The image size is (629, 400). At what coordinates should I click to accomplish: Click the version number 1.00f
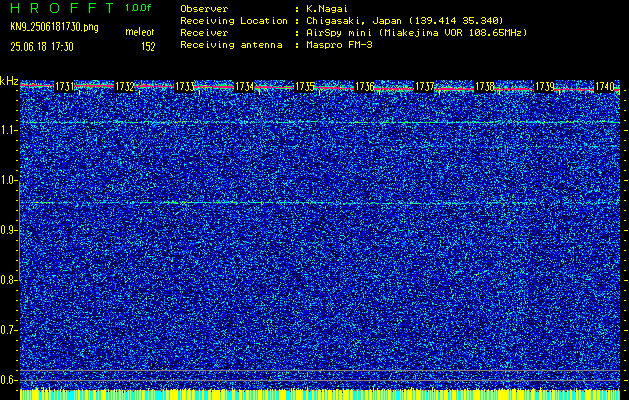coord(138,8)
